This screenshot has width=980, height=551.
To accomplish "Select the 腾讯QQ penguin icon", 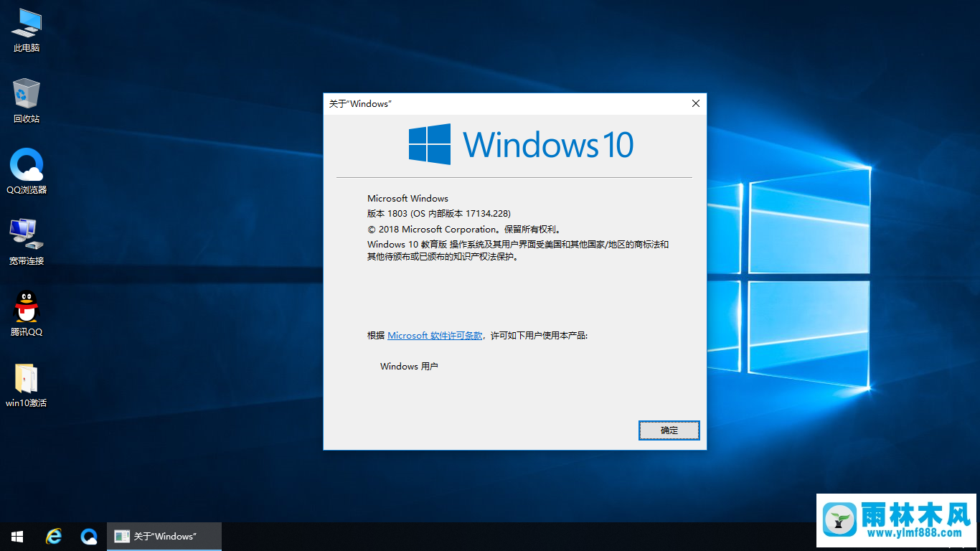I will 27,314.
